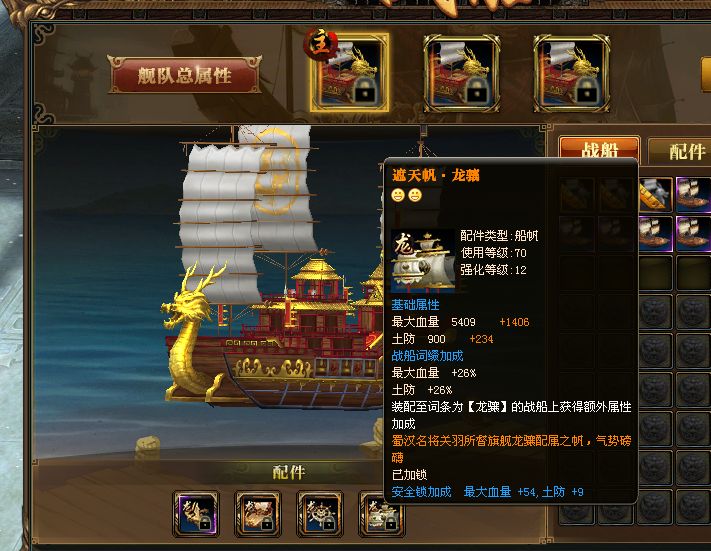Click the second equipped accessory slot

(x=258, y=514)
